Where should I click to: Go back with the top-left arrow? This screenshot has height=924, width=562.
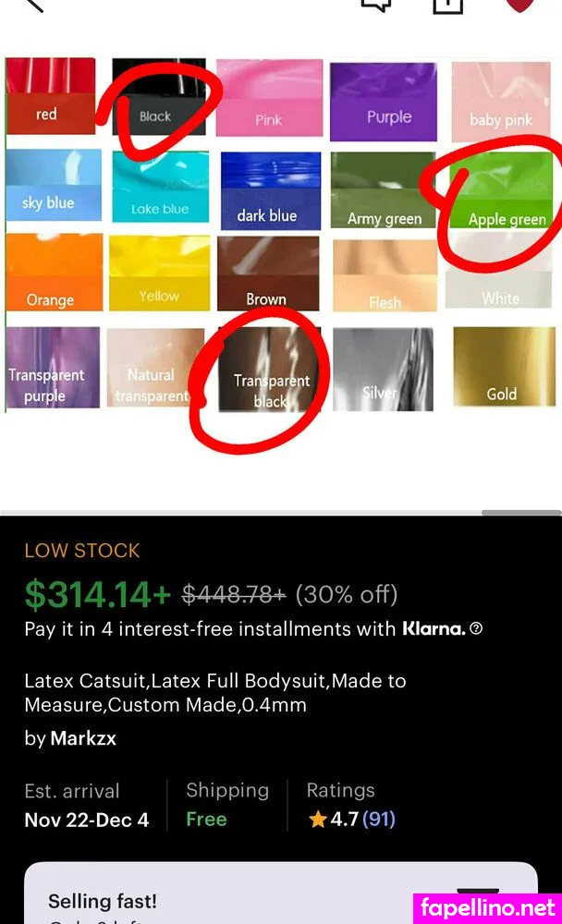(34, 5)
